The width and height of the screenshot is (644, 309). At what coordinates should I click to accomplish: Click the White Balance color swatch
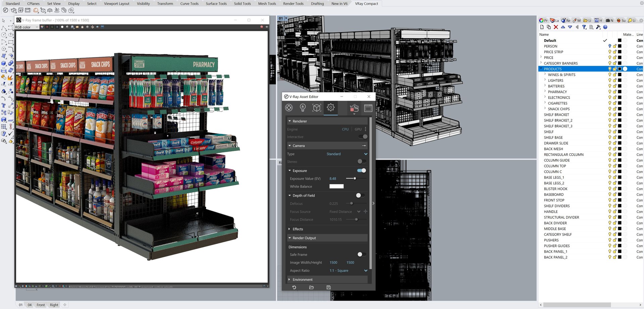[x=336, y=187]
